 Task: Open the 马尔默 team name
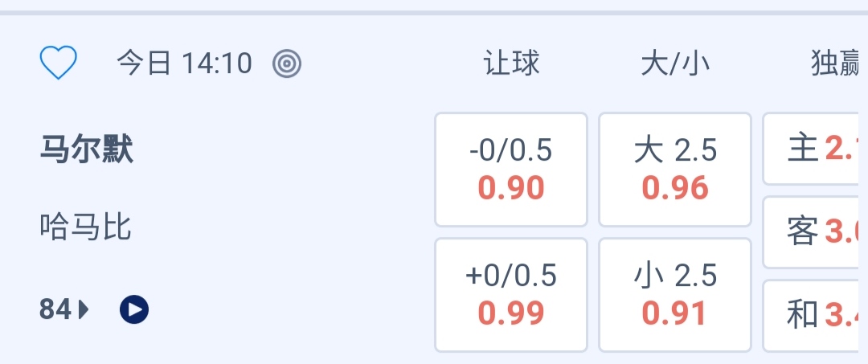tap(86, 150)
